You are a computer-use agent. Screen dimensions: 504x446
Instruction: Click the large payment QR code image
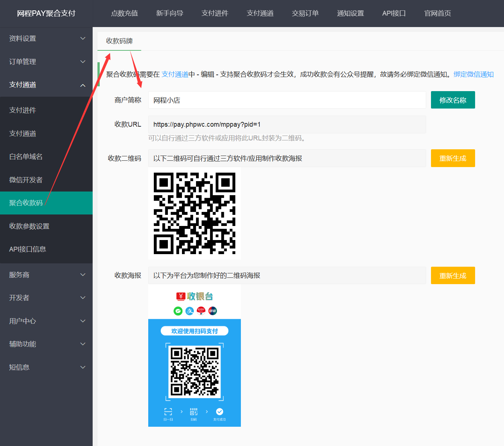pyautogui.click(x=195, y=213)
